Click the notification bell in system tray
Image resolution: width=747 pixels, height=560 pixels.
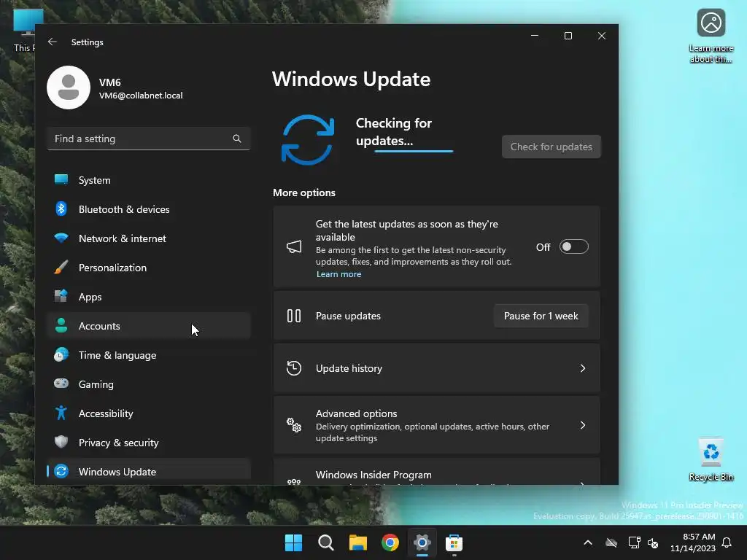pos(727,542)
